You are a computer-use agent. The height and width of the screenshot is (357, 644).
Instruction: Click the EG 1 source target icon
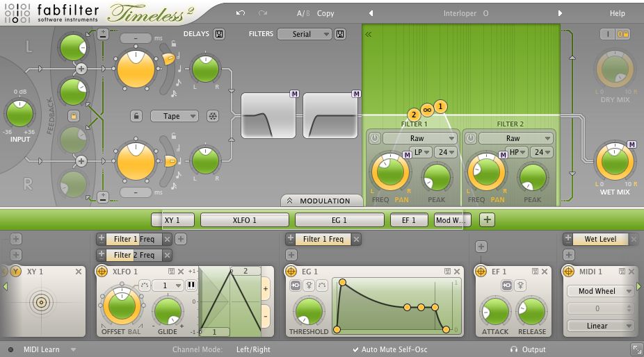291,272
